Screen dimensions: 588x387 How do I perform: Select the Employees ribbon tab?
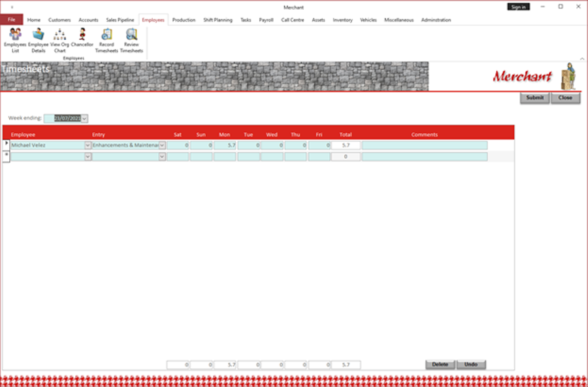pos(154,20)
